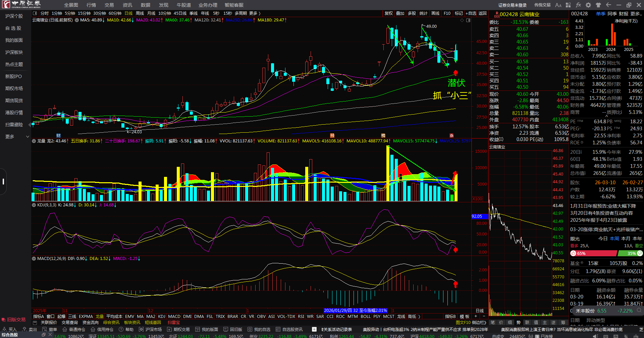Click 证券交易未登录 to log in
The width and height of the screenshot is (644, 338).
click(513, 5)
